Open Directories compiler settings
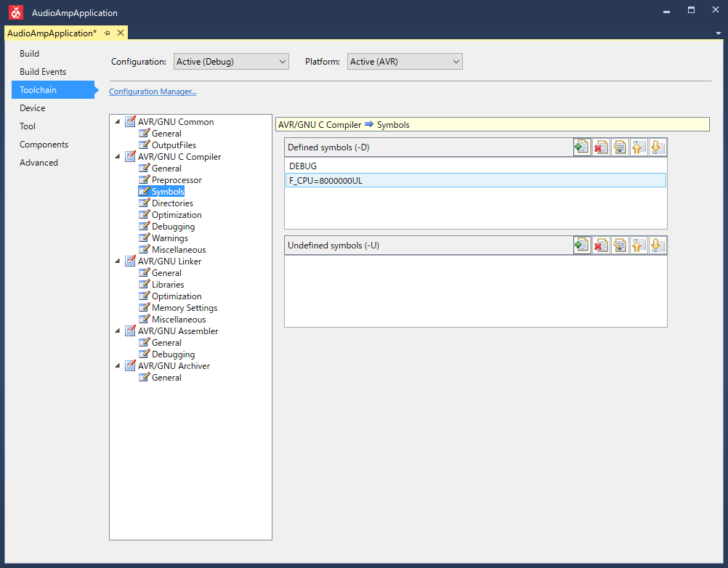728x568 pixels. pyautogui.click(x=166, y=203)
